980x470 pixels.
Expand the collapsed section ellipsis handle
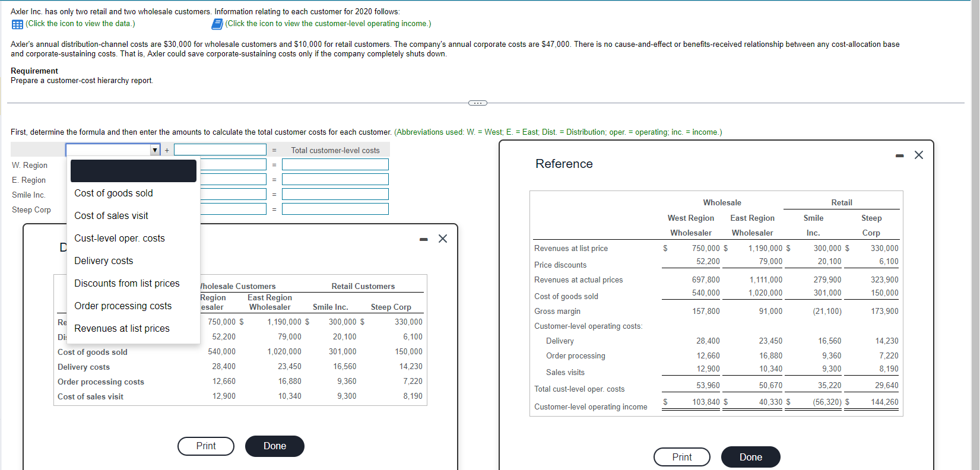click(x=477, y=103)
